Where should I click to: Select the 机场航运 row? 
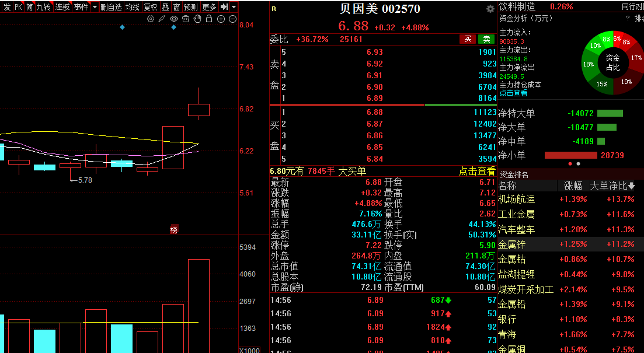tap(571, 199)
